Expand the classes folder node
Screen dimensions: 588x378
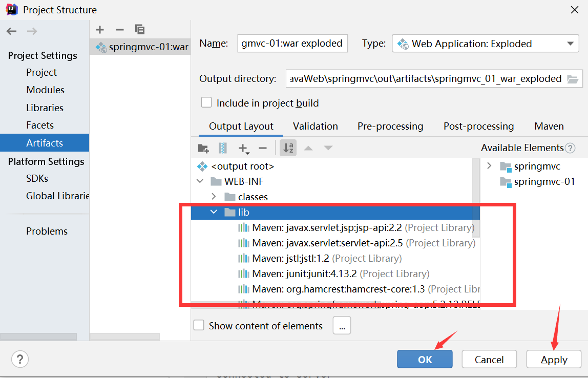tap(214, 197)
